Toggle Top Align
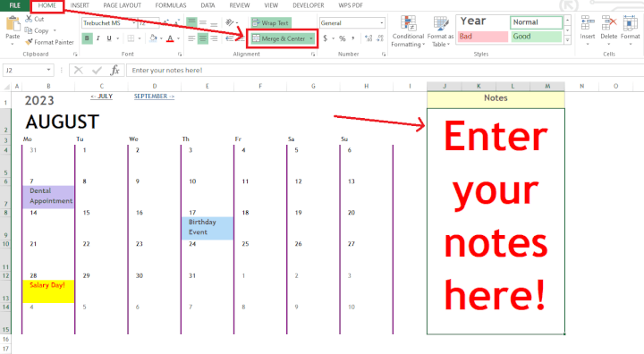 pos(191,22)
